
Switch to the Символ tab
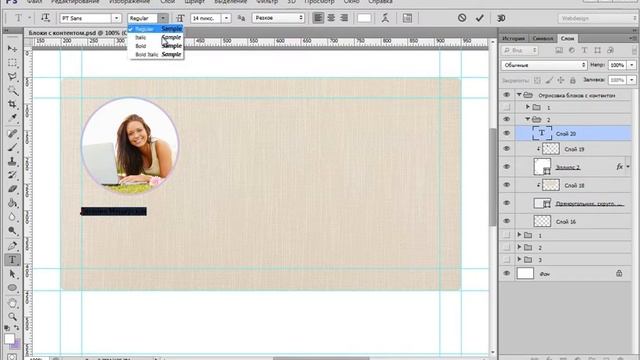click(542, 38)
